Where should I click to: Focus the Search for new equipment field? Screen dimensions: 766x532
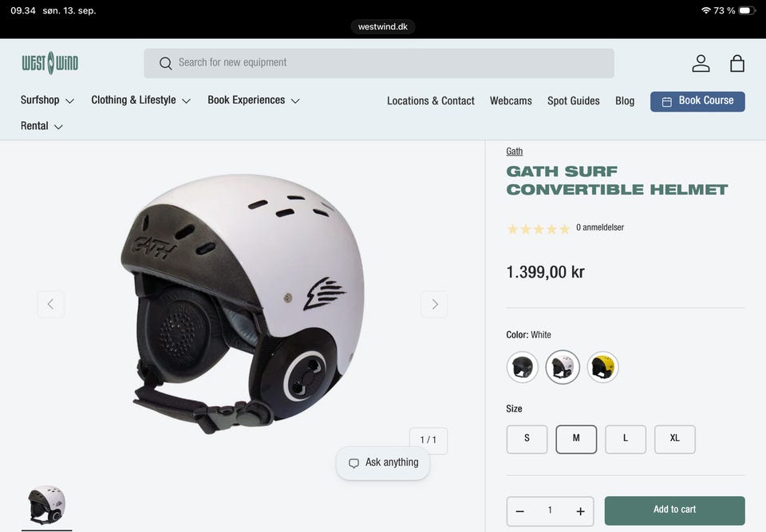[x=379, y=64]
